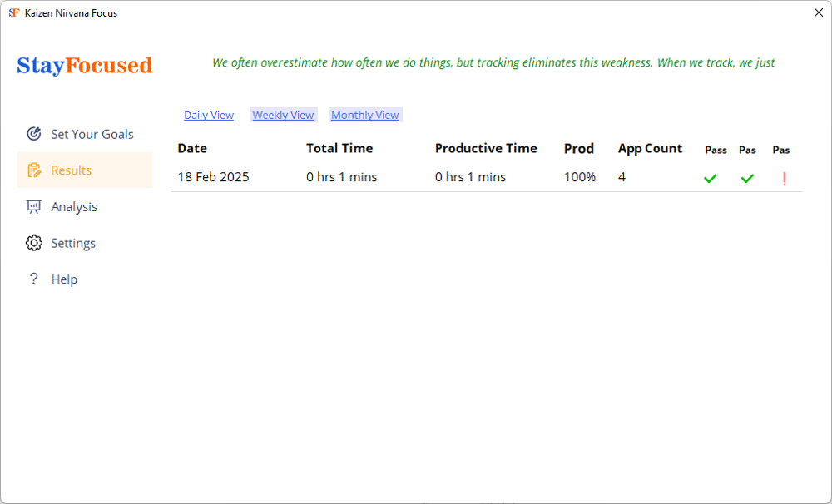This screenshot has width=832, height=504.
Task: Click the Analysis chart board icon
Action: click(34, 207)
